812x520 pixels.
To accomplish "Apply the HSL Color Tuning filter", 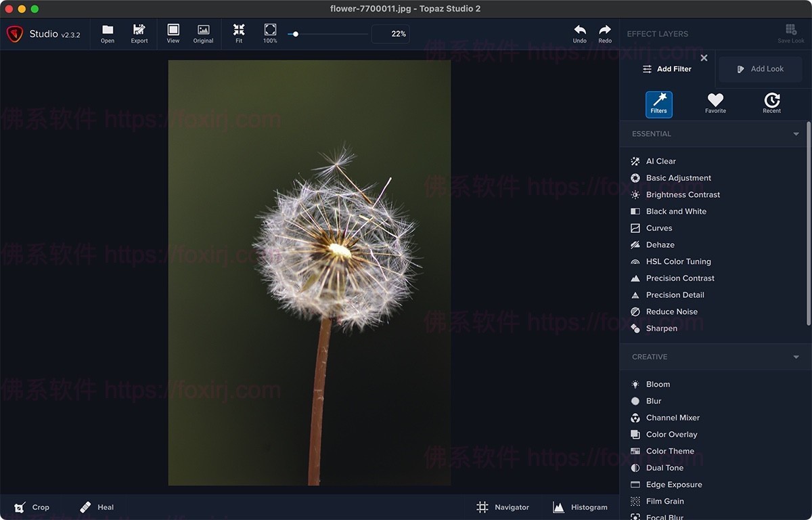I will [x=678, y=261].
